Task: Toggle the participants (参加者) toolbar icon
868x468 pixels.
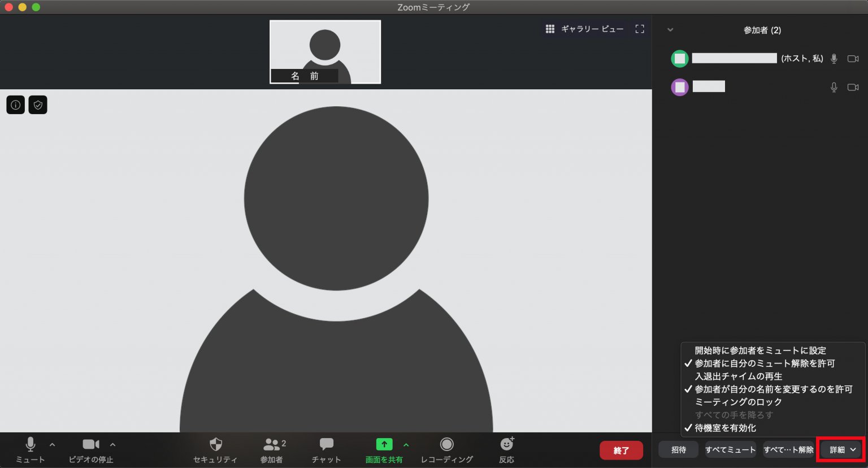Action: (x=272, y=444)
